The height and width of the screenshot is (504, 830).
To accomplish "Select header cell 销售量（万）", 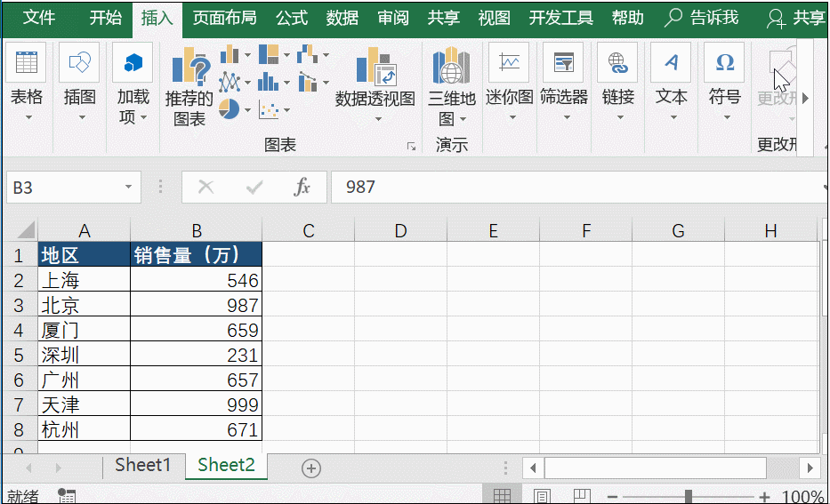I will (x=197, y=255).
